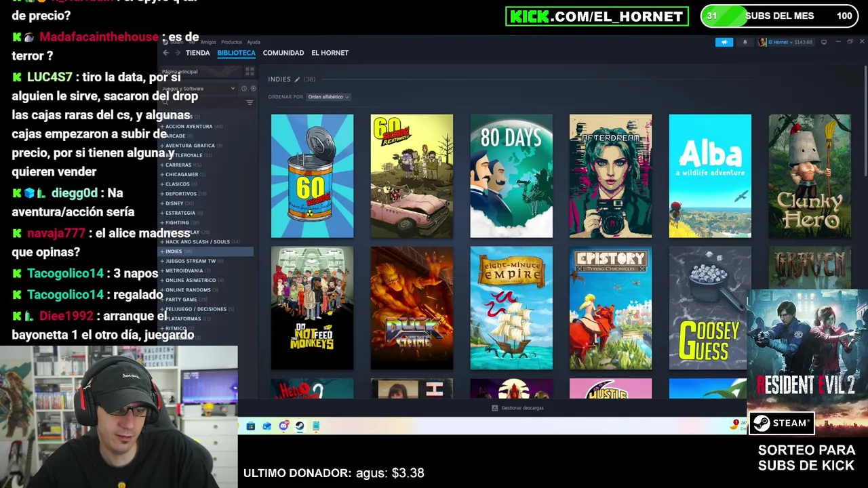Open Alba a wildlife adventure cover
This screenshot has width=868, height=488.
710,176
